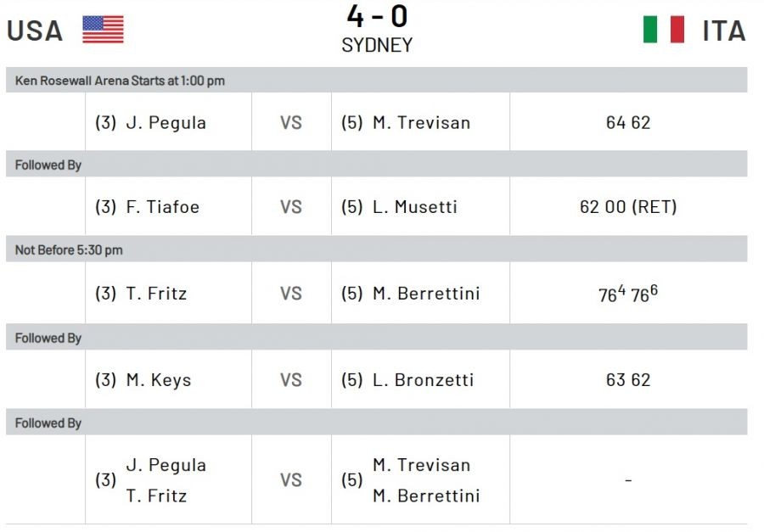Open T. Fritz singles player entry
Image resolution: width=764 pixels, height=532 pixels.
156,294
